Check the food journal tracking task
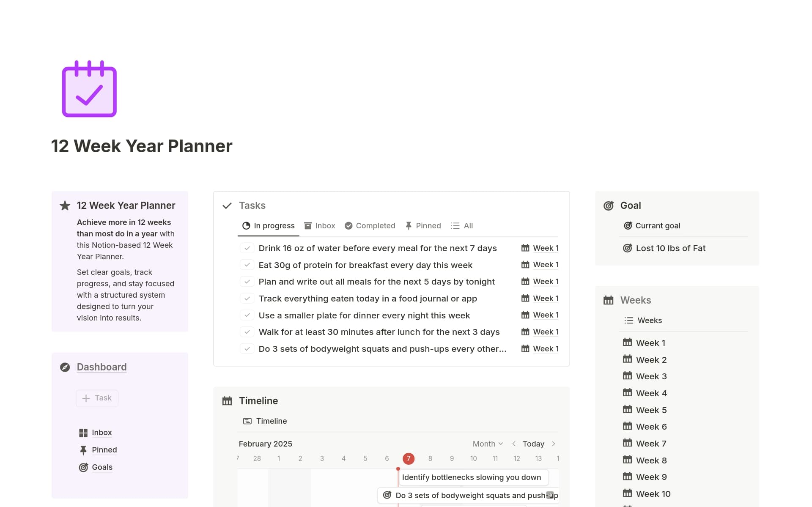Viewport: 812px width, 507px height. coord(247,298)
